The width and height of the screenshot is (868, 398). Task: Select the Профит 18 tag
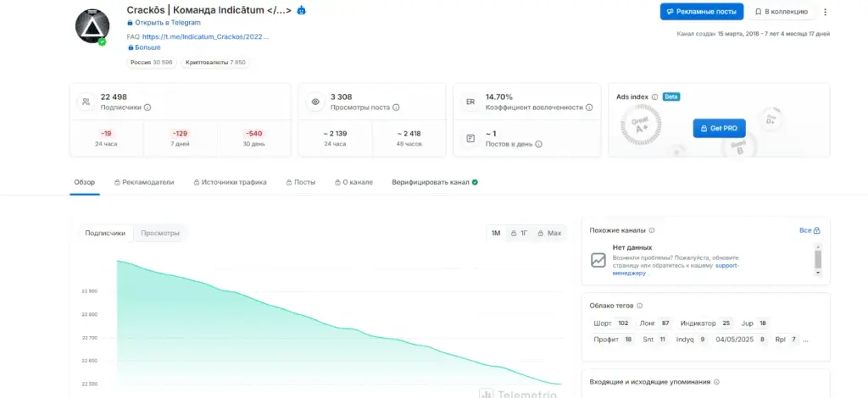(x=614, y=340)
